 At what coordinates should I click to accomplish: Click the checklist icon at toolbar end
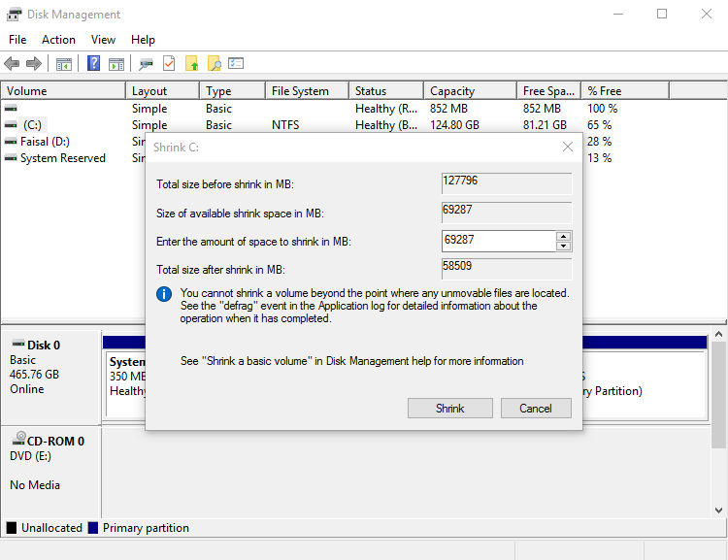[x=236, y=64]
